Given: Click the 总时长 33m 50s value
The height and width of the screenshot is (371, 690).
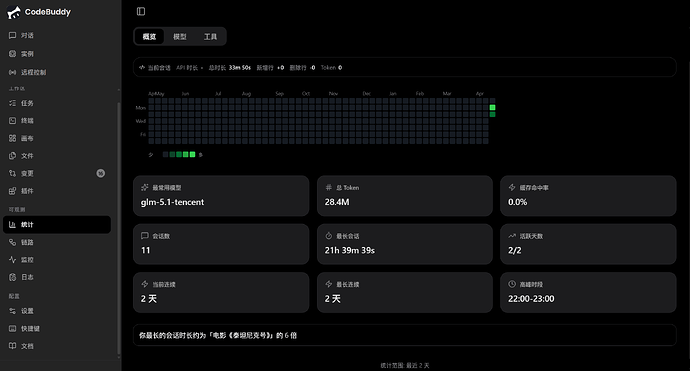Looking at the screenshot, I should 239,68.
